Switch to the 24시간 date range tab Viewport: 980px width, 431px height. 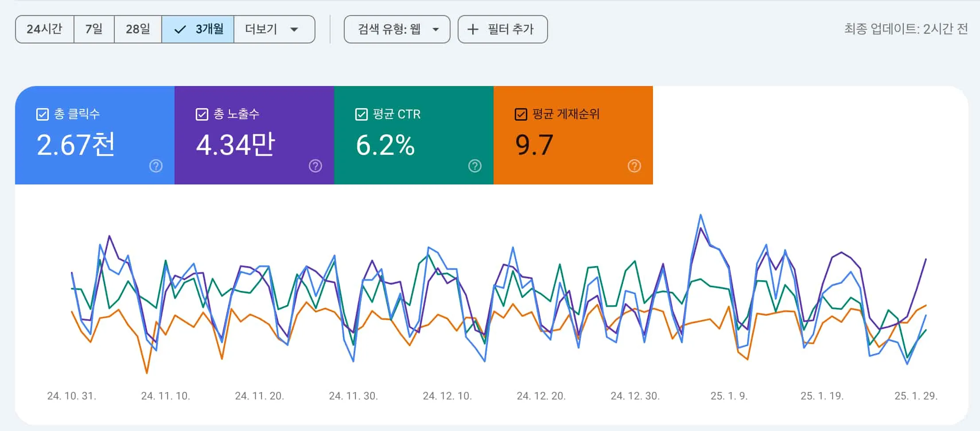point(44,29)
